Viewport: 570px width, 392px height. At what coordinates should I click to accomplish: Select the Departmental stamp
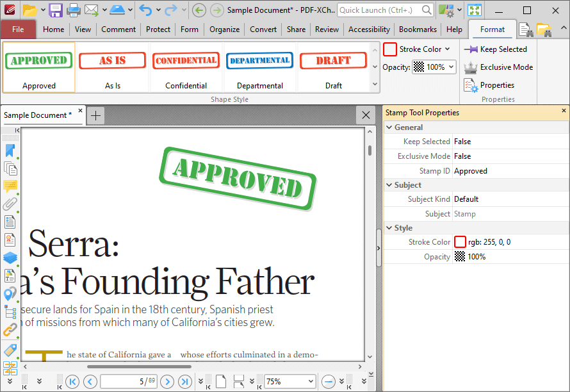pyautogui.click(x=260, y=67)
